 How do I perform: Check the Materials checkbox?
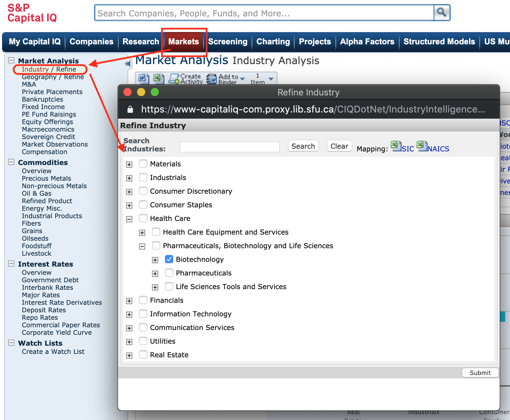tap(143, 164)
